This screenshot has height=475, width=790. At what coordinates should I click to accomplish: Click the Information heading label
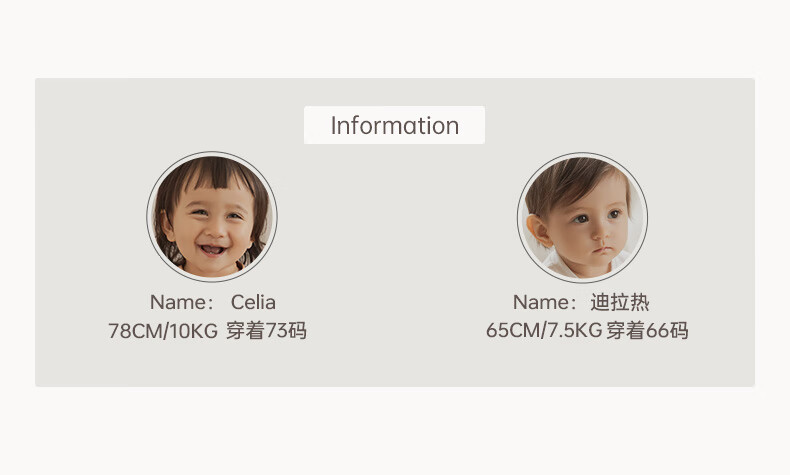(394, 126)
